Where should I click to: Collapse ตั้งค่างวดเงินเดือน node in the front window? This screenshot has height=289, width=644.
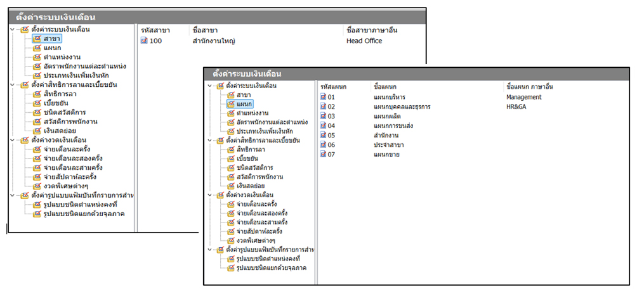pyautogui.click(x=209, y=195)
